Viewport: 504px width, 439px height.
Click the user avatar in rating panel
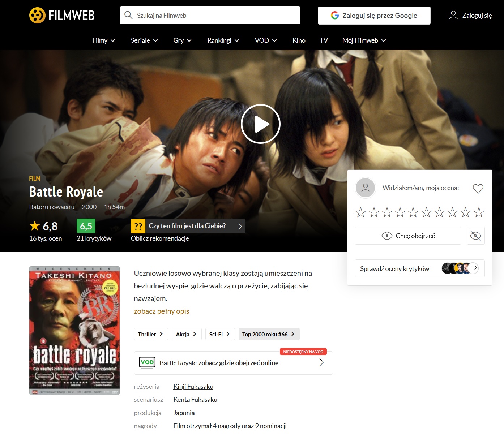pos(366,188)
